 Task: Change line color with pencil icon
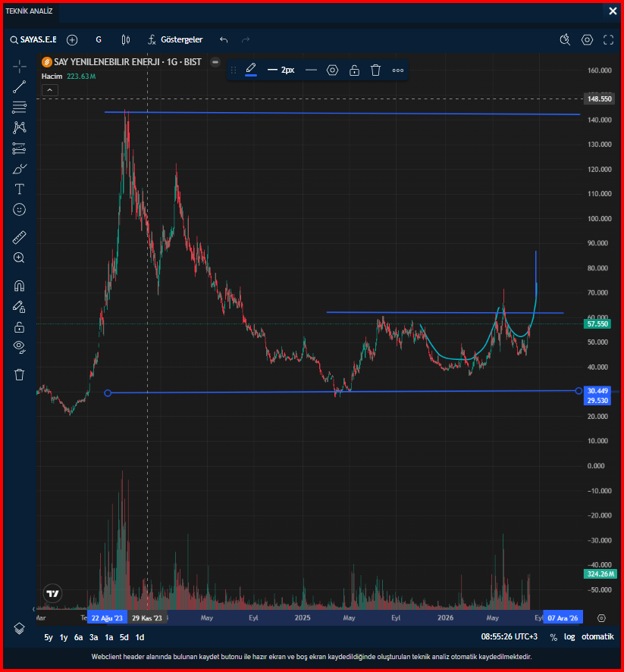click(x=251, y=70)
